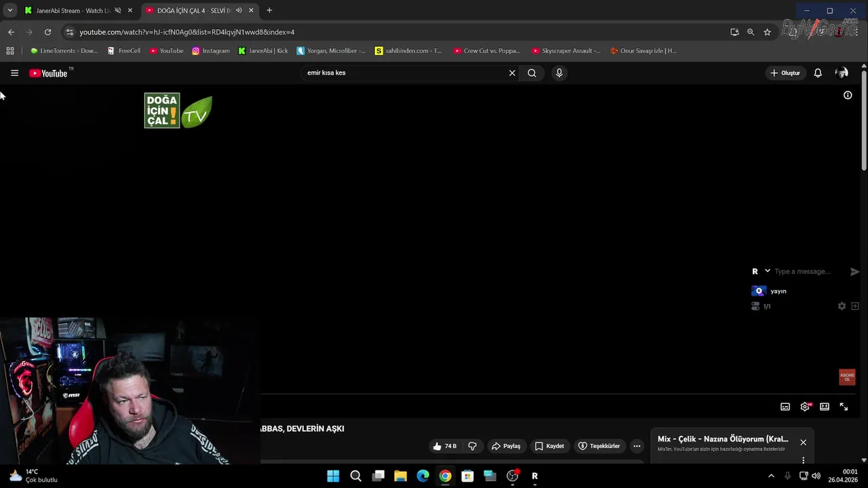Image resolution: width=868 pixels, height=488 pixels.
Task: Show hidden system tray icons chevron
Action: (771, 476)
